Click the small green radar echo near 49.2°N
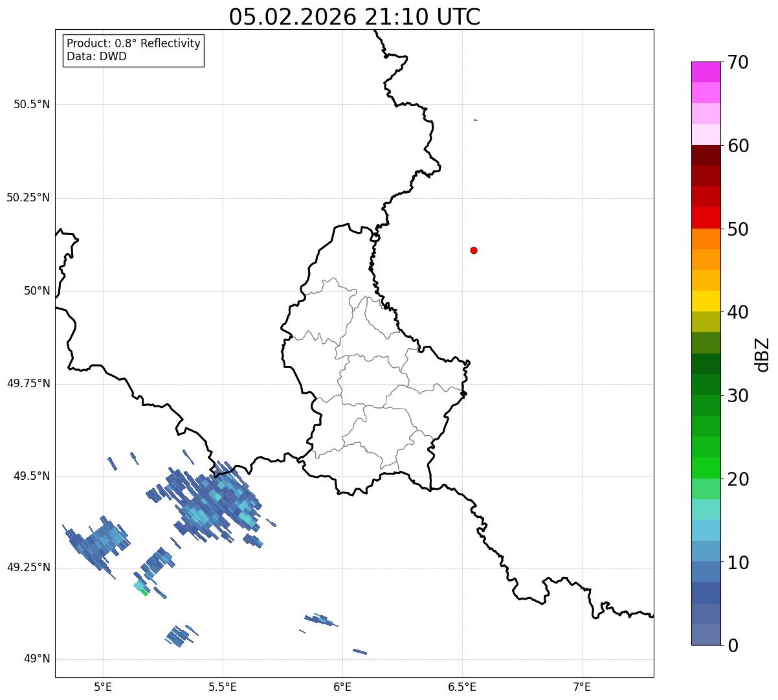This screenshot has width=778, height=700. click(x=144, y=591)
